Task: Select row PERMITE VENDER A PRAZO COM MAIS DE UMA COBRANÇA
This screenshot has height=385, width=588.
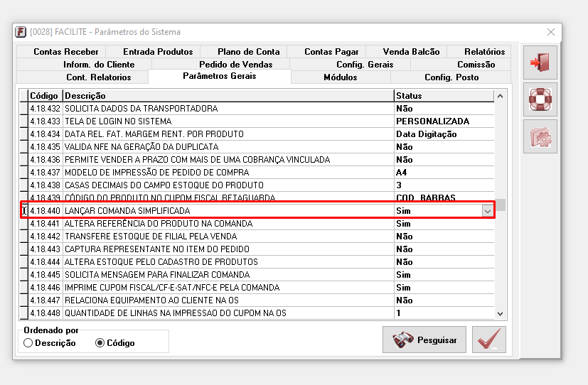Action: click(x=257, y=160)
